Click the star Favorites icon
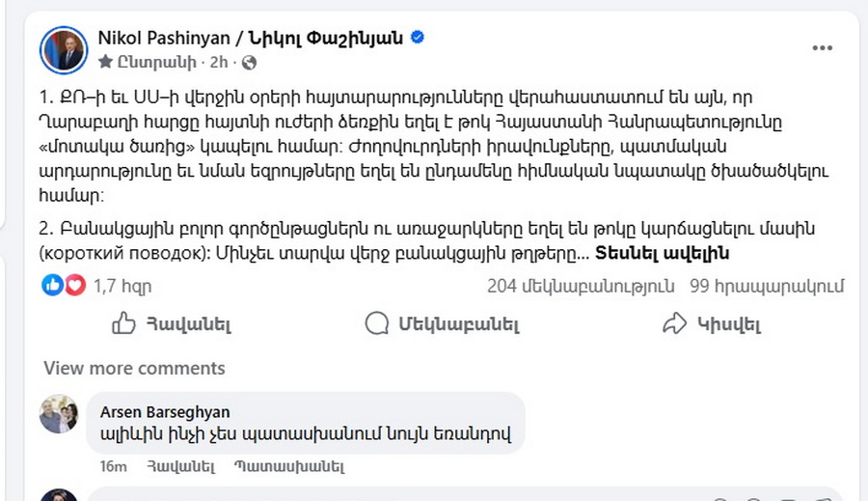Screen dimensions: 868x501 (105, 62)
